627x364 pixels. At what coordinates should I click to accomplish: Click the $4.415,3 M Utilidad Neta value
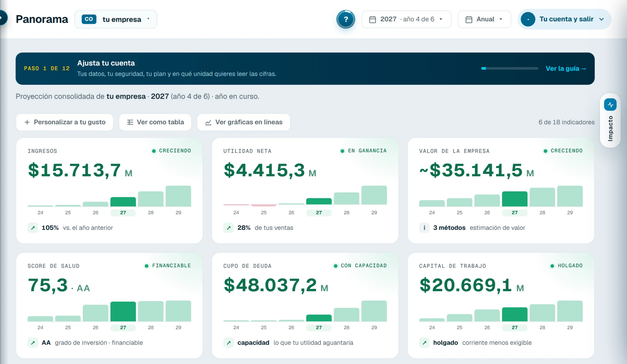pyautogui.click(x=270, y=170)
